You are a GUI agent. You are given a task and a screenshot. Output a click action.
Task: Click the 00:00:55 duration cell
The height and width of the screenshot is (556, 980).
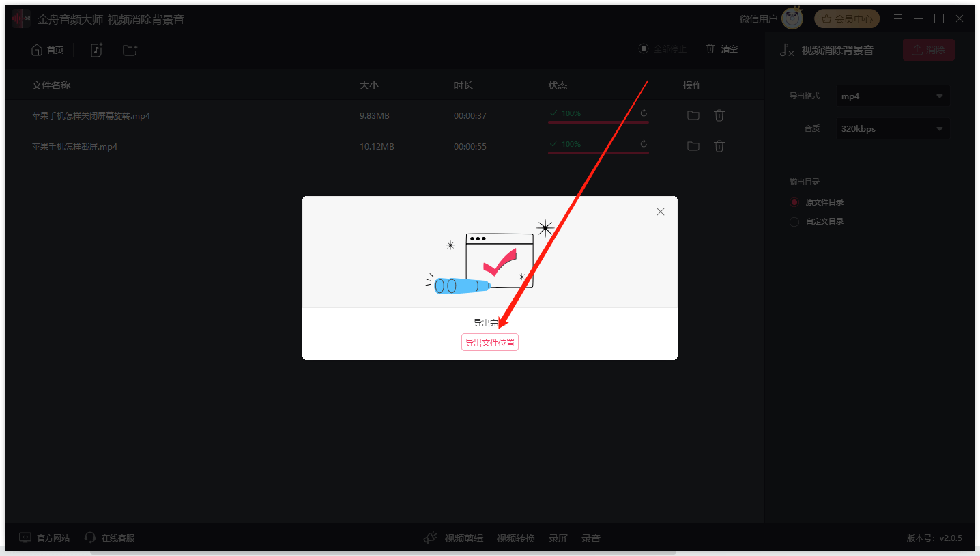pos(470,147)
